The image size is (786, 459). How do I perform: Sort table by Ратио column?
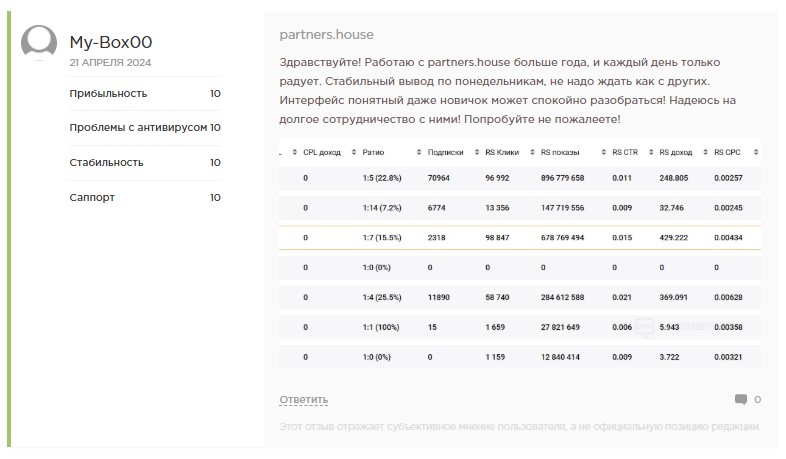(x=373, y=152)
